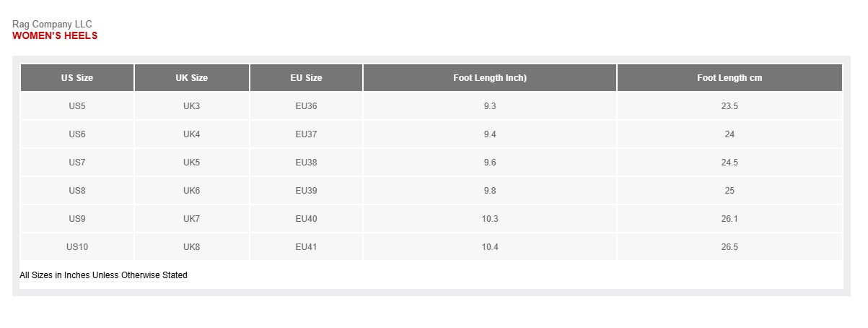Click the Foot Length Inch column header

pyautogui.click(x=489, y=78)
